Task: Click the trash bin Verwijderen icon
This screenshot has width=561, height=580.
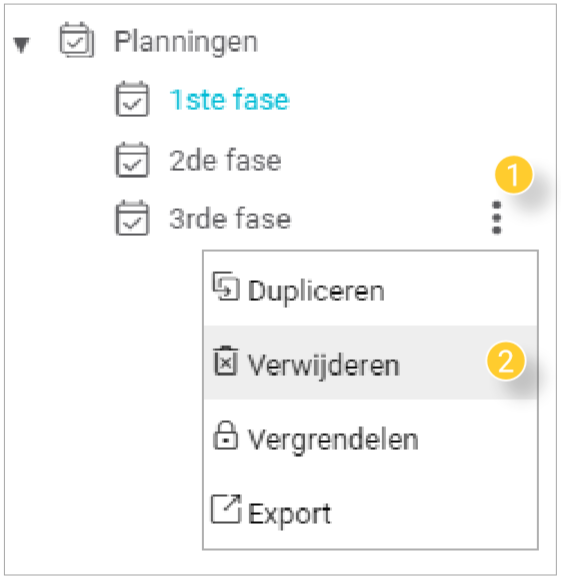Action: (x=226, y=361)
